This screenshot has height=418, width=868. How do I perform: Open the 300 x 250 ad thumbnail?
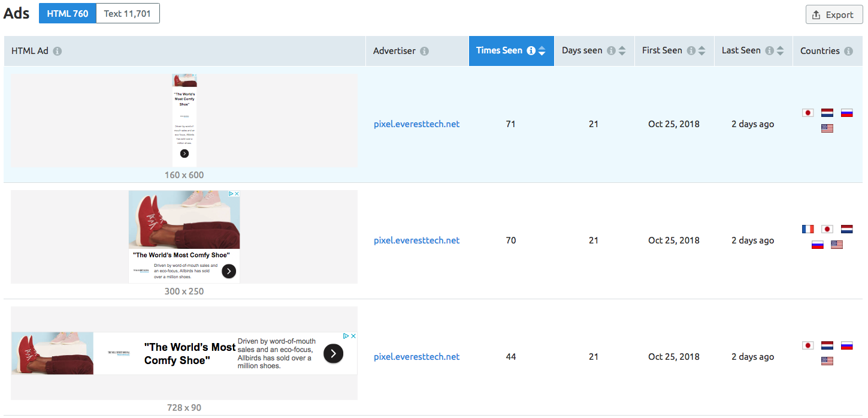point(185,237)
